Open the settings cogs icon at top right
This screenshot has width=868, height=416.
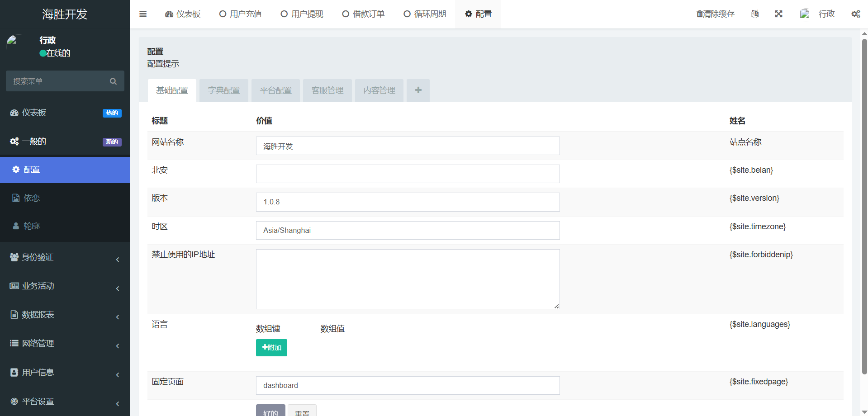coord(855,14)
